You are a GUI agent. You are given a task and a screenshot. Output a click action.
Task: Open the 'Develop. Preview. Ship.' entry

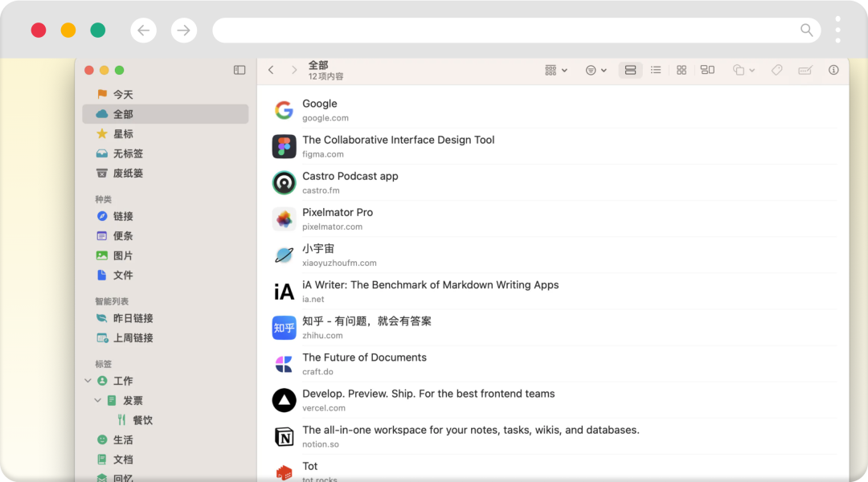[428, 394]
